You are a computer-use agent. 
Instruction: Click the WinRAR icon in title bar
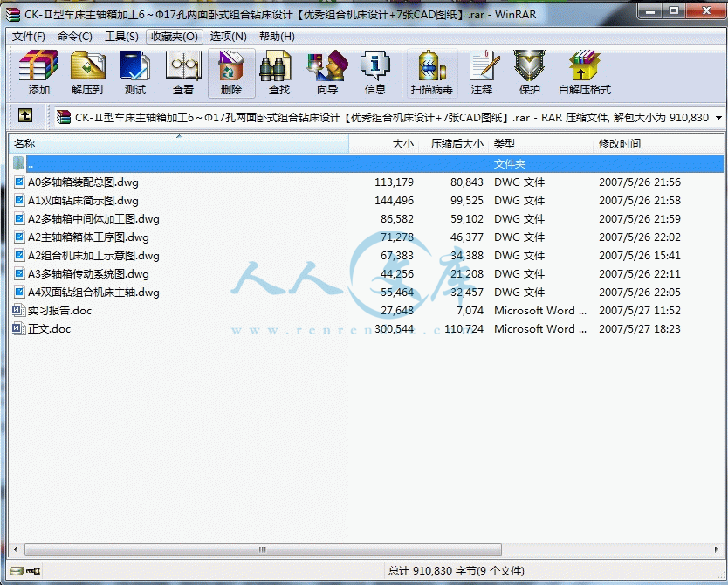click(13, 14)
